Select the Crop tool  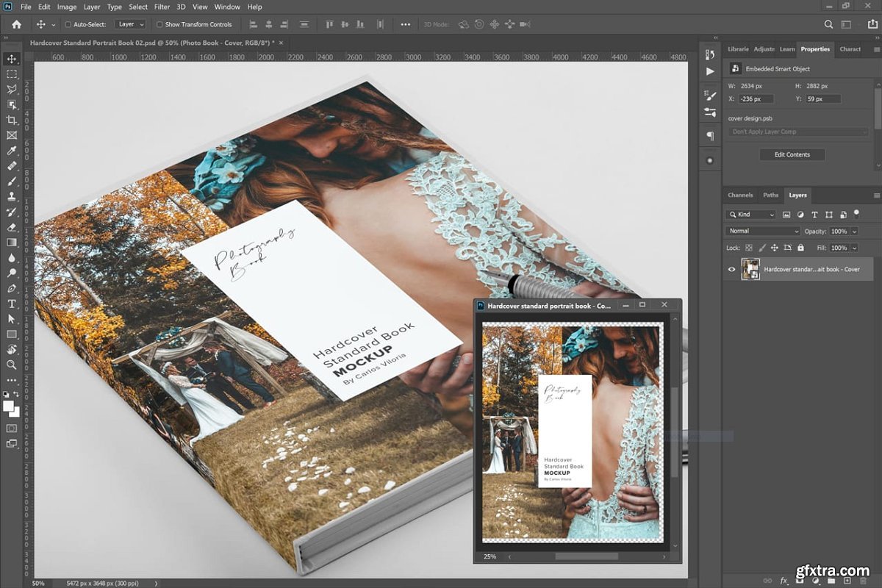(12, 120)
